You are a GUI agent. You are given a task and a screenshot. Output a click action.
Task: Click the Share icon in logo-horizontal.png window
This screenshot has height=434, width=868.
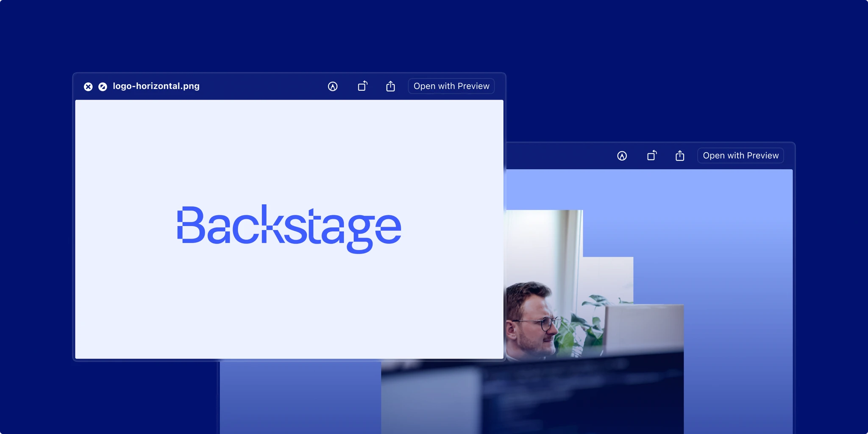click(391, 86)
